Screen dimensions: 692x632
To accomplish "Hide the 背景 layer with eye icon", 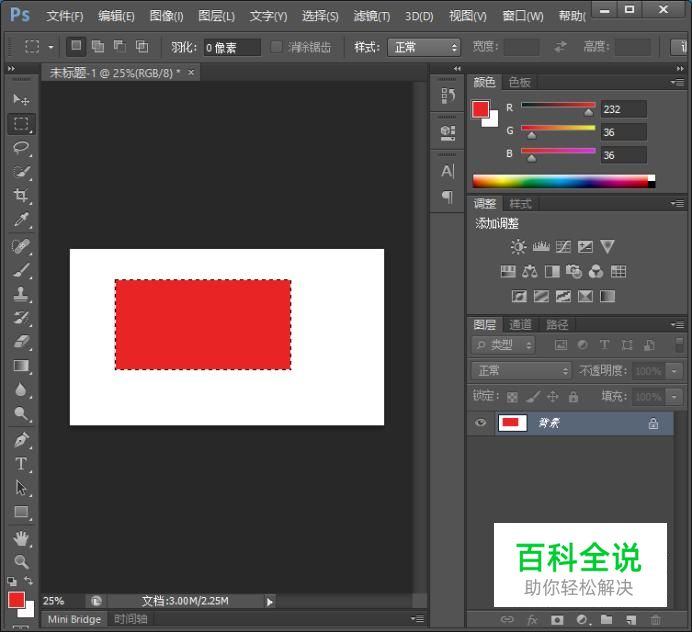I will (x=481, y=424).
